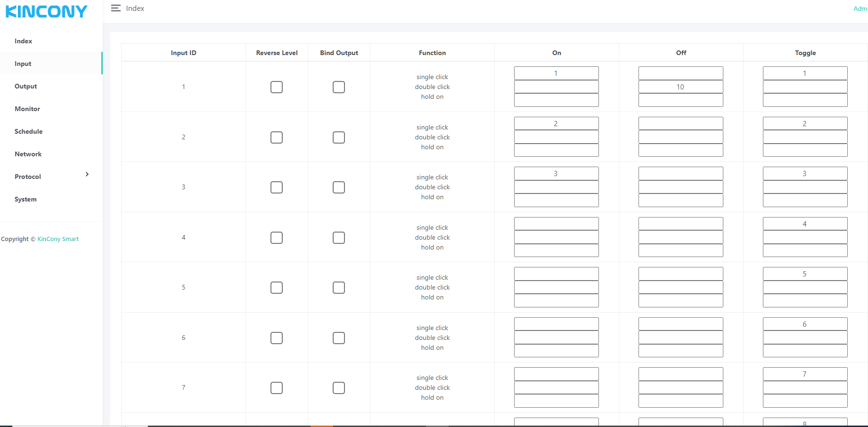Viewport: 868px width, 427px height.
Task: Click the Adm user link top right
Action: [860, 8]
